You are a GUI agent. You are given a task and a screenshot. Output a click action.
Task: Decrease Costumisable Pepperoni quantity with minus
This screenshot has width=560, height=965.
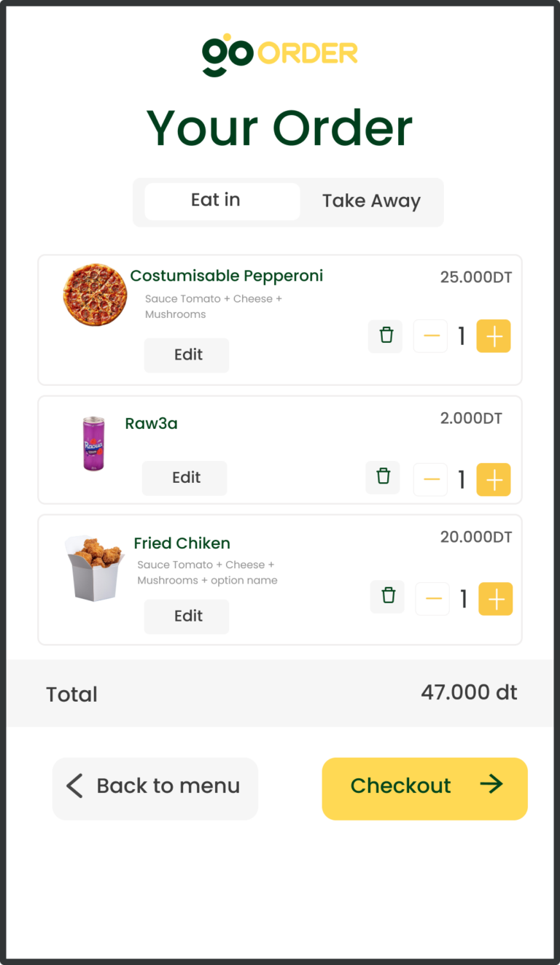(431, 336)
